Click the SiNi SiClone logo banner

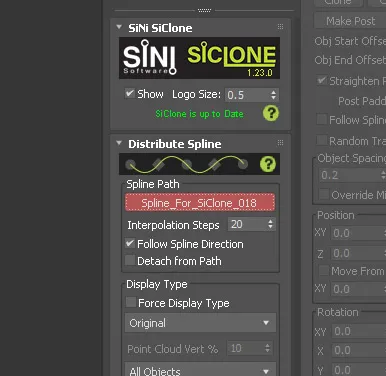click(x=199, y=58)
